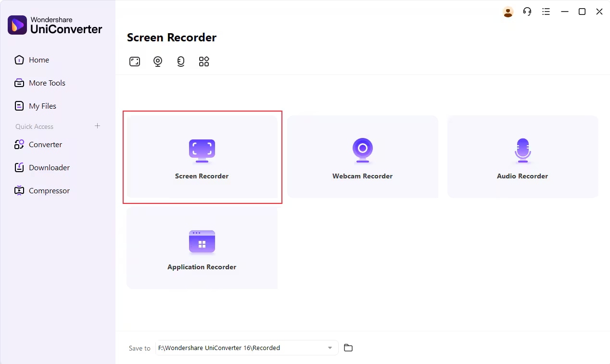Open the webcam recorder icon in the toolbar
The width and height of the screenshot is (610, 364).
(158, 62)
